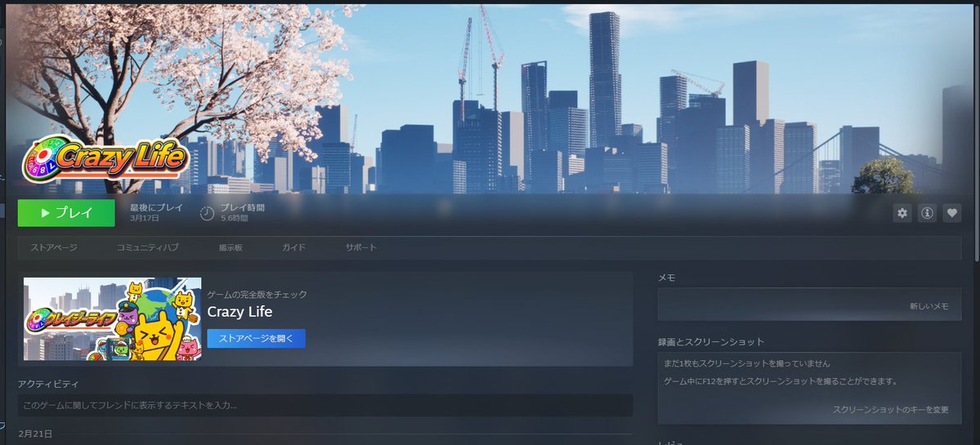980x445 pixels.
Task: Click the Crazy Life logo in banner
Action: 105,158
